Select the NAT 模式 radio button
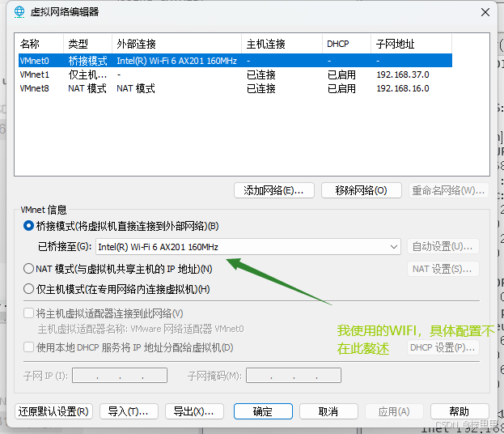504x434 pixels. (28, 269)
